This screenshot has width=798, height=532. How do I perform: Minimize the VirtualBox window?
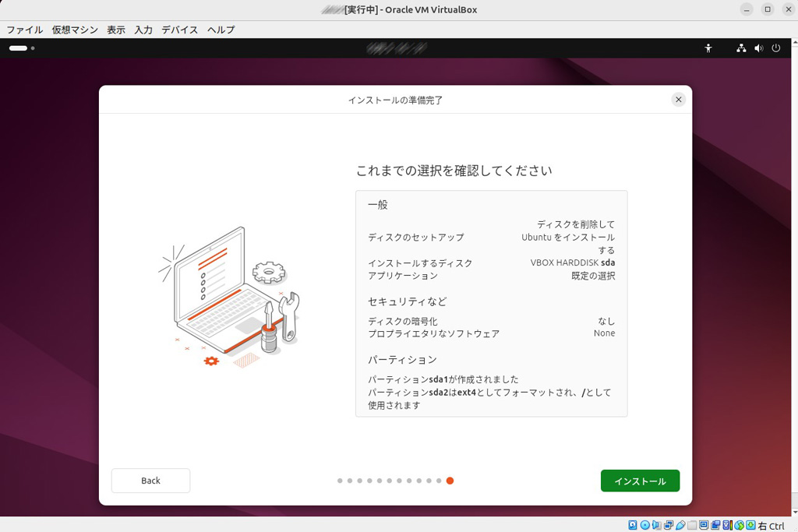coord(747,9)
